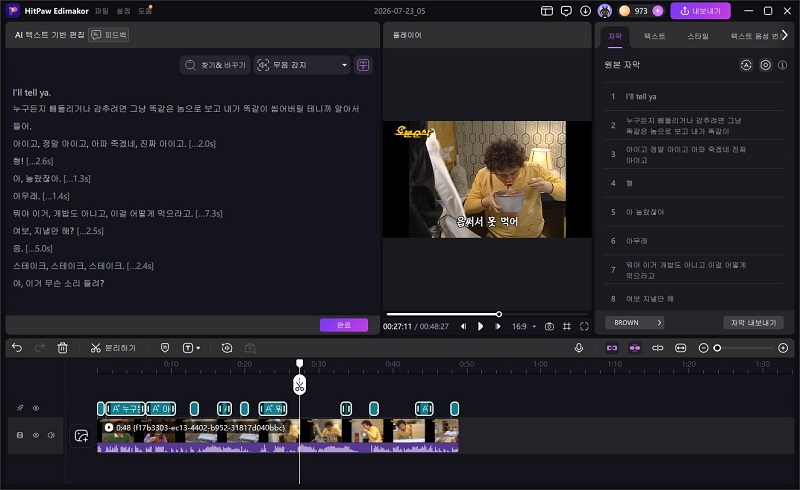
Task: Click the auto-translate subtitle icon
Action: point(746,65)
